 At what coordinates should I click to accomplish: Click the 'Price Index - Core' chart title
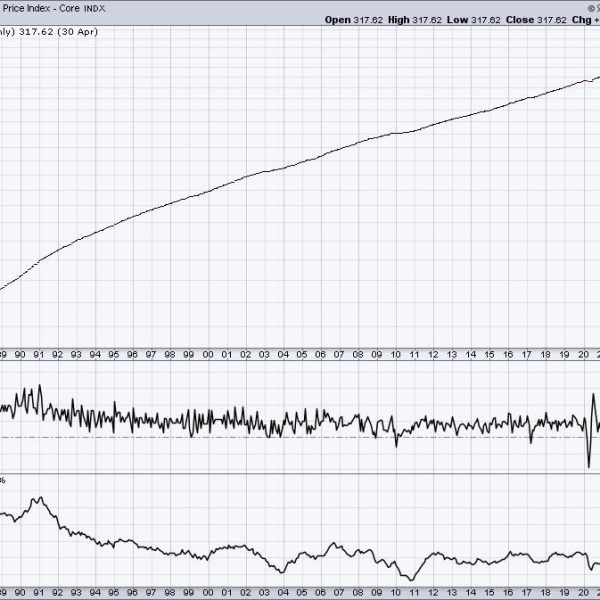pyautogui.click(x=41, y=8)
